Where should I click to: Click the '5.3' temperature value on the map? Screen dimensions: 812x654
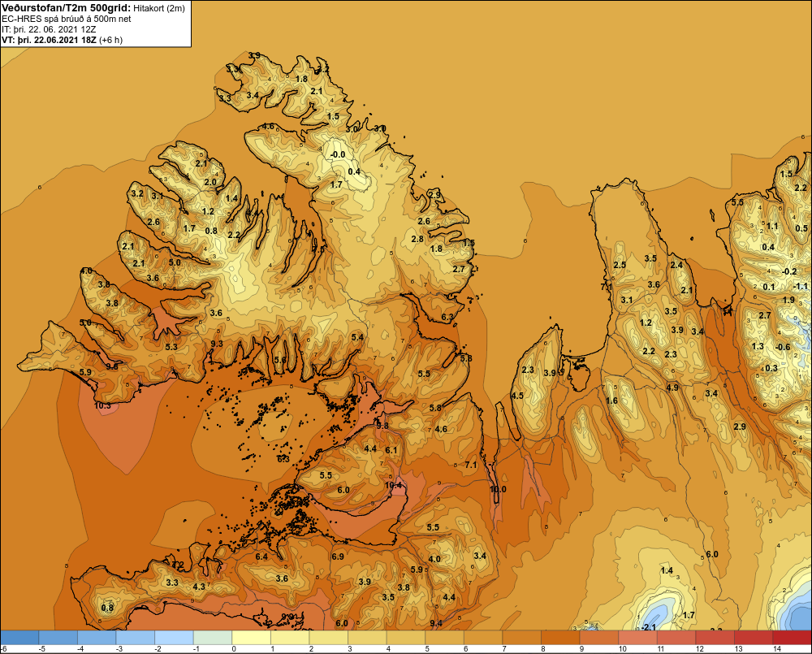click(x=171, y=347)
